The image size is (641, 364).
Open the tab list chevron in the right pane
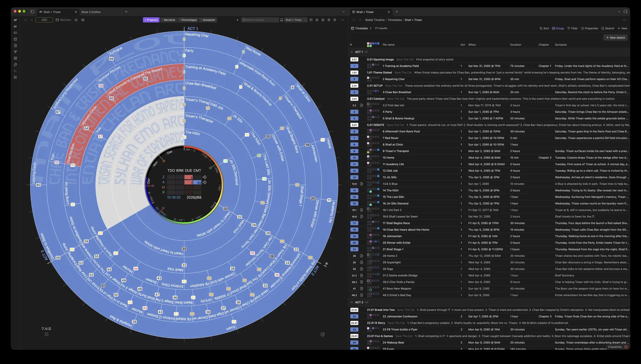(619, 12)
